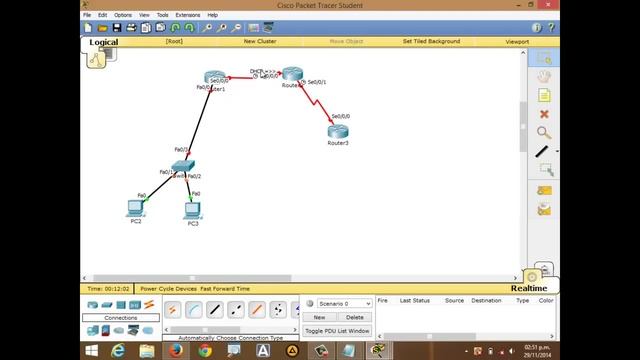Click the Save floppy disk icon

[x=117, y=28]
